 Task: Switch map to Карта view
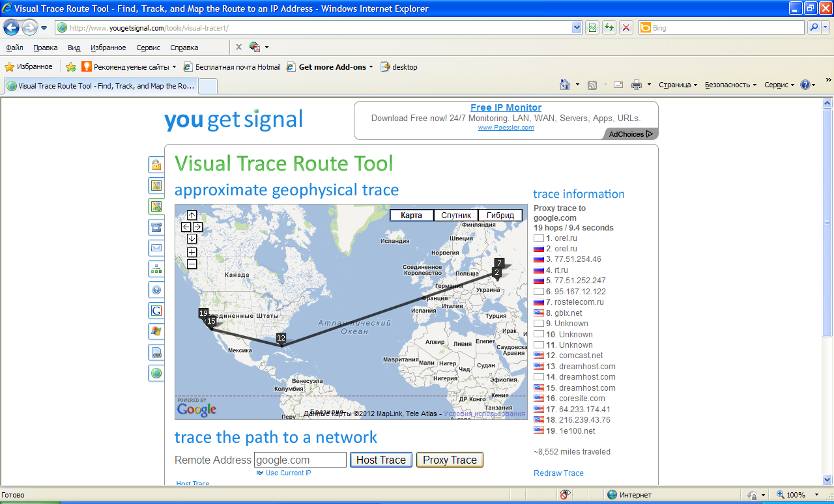coord(412,216)
